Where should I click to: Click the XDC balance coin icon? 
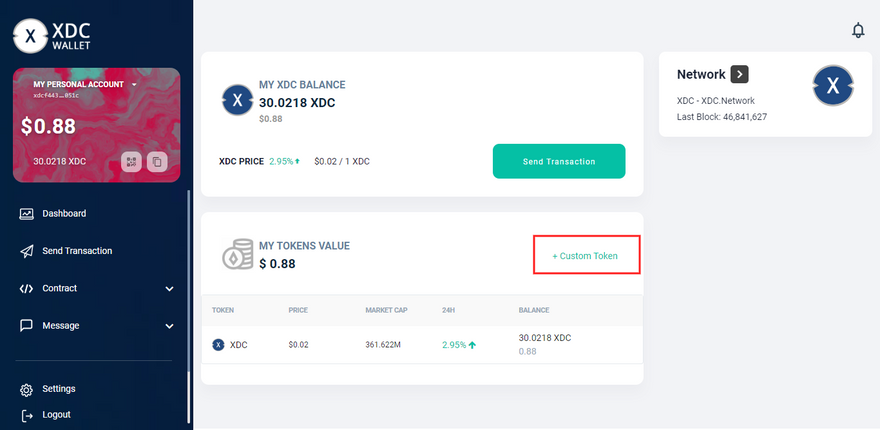237,101
